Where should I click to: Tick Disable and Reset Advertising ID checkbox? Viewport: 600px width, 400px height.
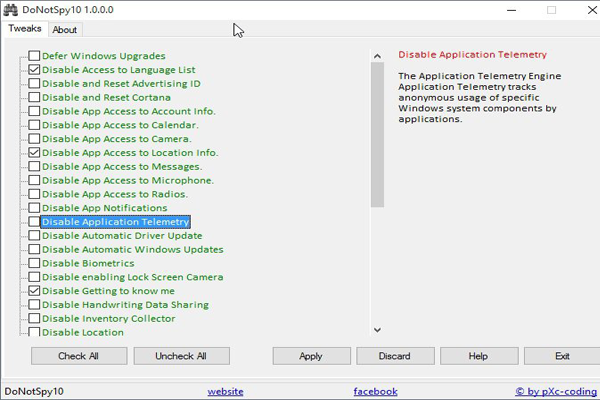[x=34, y=83]
